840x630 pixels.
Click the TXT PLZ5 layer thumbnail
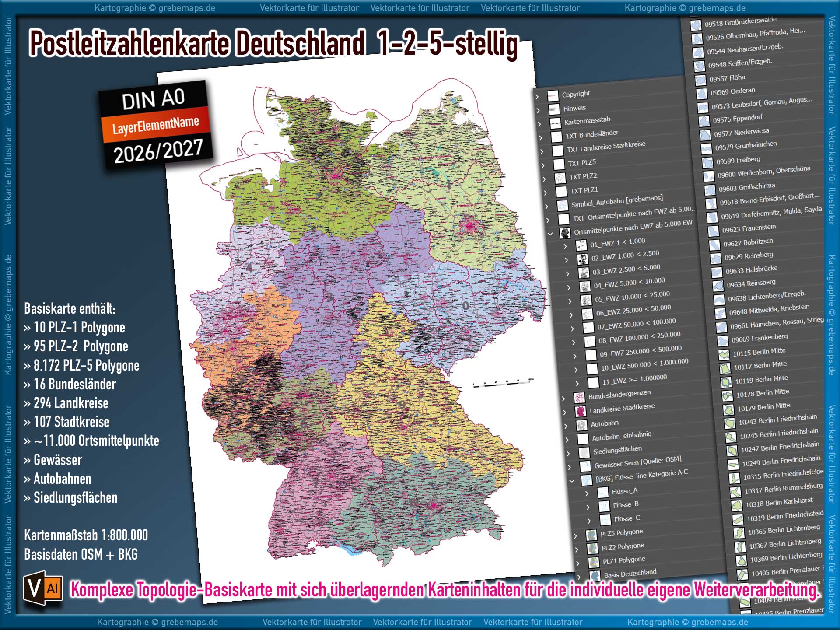pos(559,164)
